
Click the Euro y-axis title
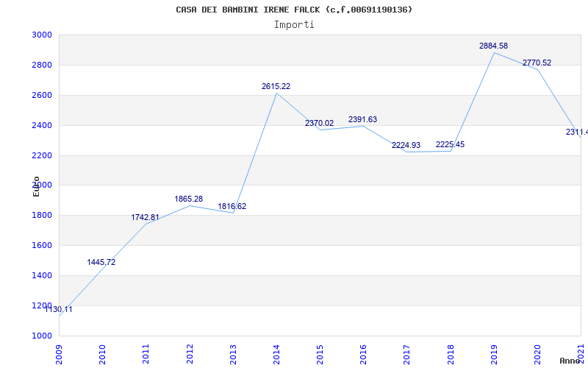[36, 186]
